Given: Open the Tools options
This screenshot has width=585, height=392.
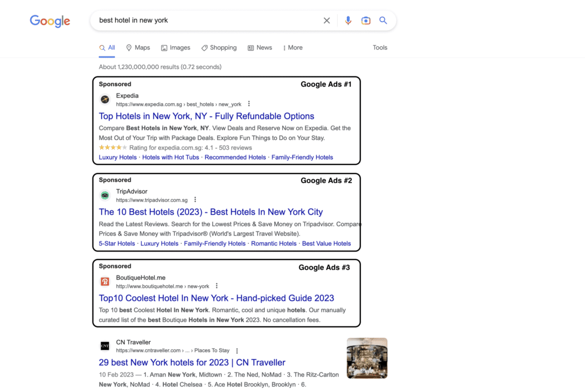Looking at the screenshot, I should point(380,48).
